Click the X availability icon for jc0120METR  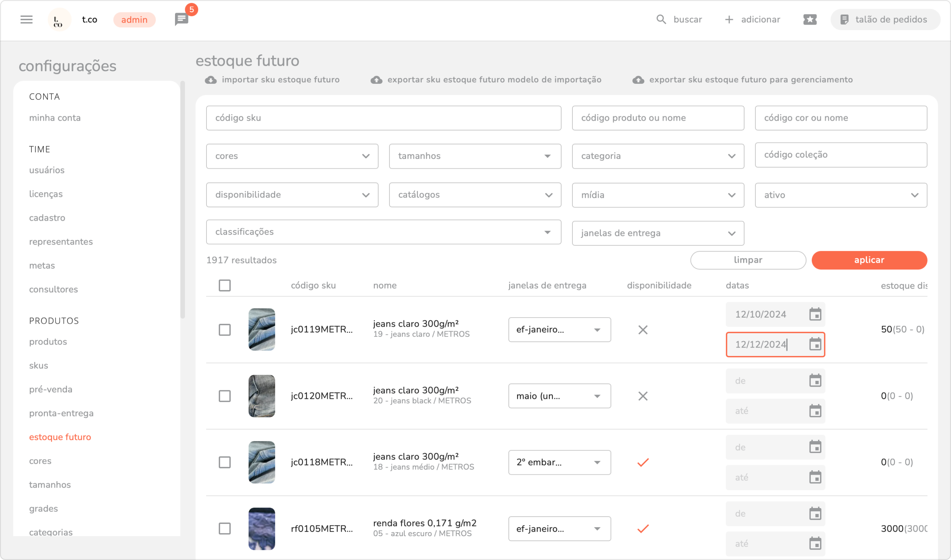(643, 396)
